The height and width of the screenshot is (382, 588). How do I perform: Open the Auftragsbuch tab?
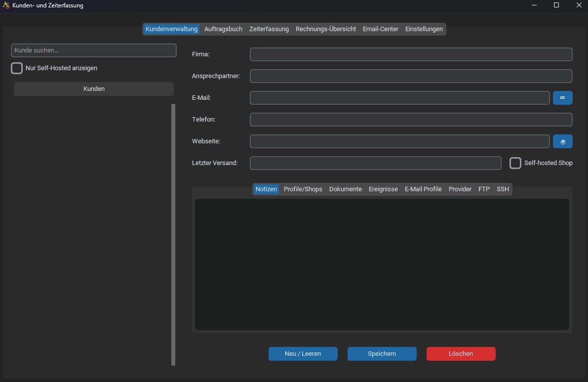coord(223,29)
